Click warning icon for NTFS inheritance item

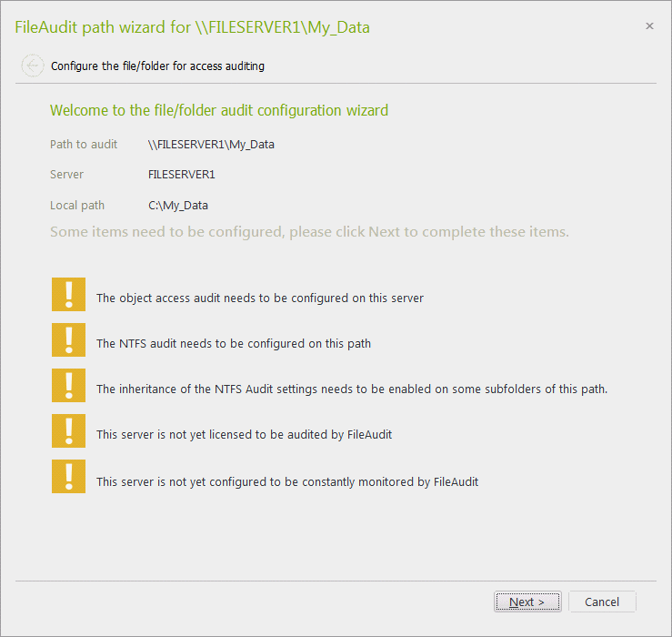point(69,386)
